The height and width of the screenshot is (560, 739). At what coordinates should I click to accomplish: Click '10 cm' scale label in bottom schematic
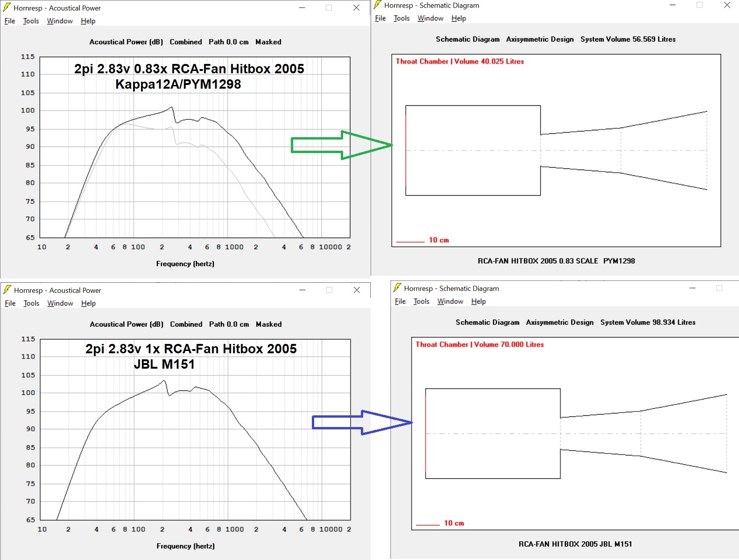pos(454,523)
